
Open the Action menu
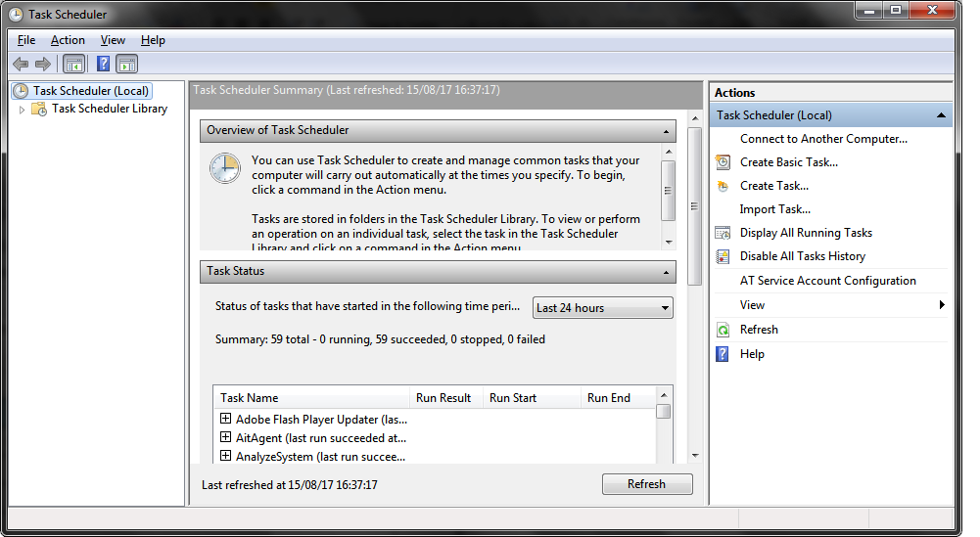(68, 40)
